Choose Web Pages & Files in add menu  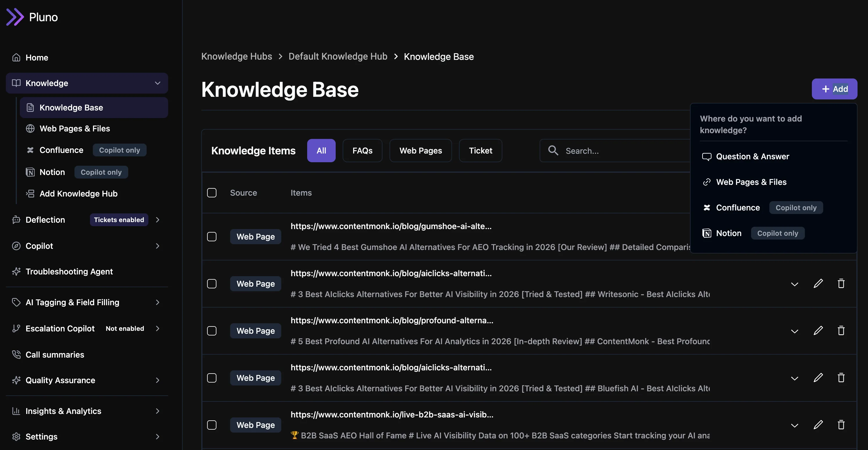[x=773, y=182]
